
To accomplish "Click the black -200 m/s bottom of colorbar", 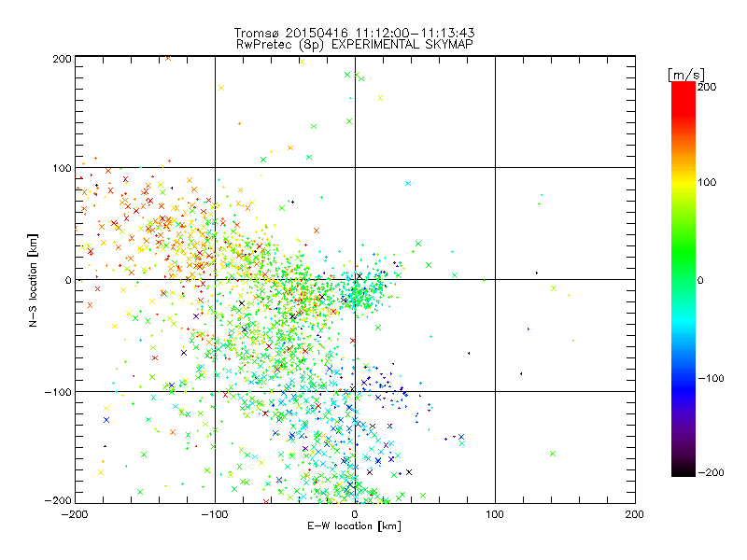I will [684, 472].
